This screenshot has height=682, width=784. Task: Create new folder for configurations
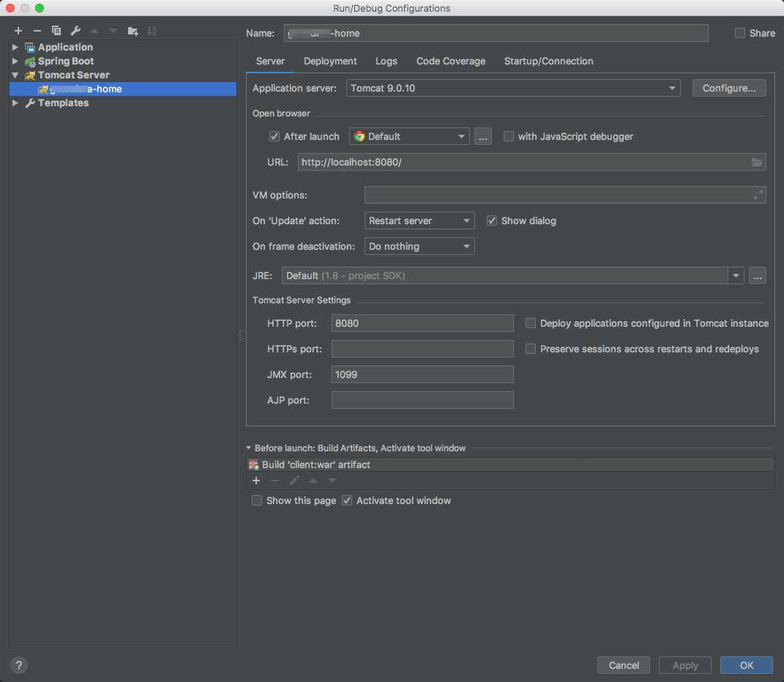pos(132,31)
